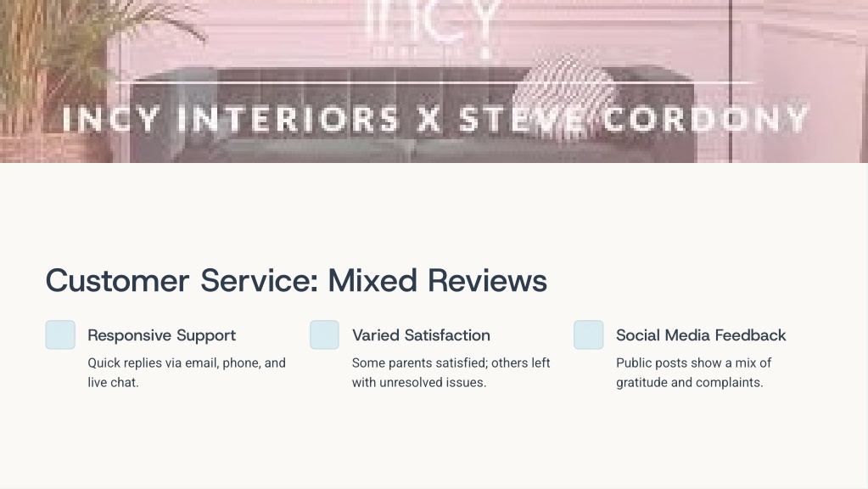The width and height of the screenshot is (868, 489).
Task: Select the 'Customer Service: Mixed Reviews' heading
Action: click(x=296, y=280)
